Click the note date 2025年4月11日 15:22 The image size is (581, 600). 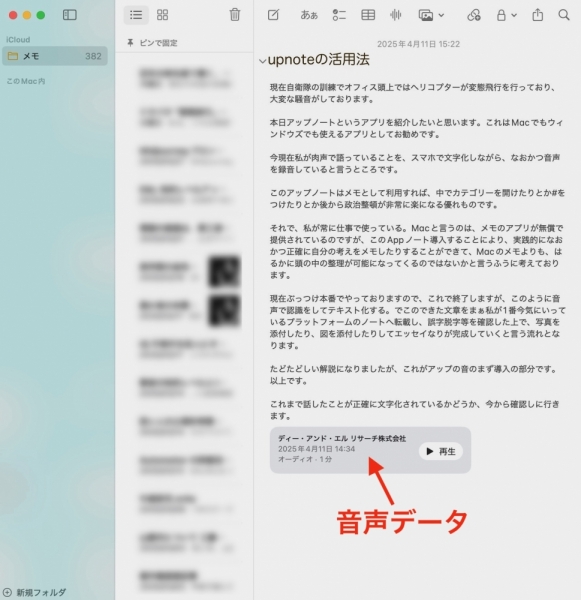click(418, 44)
